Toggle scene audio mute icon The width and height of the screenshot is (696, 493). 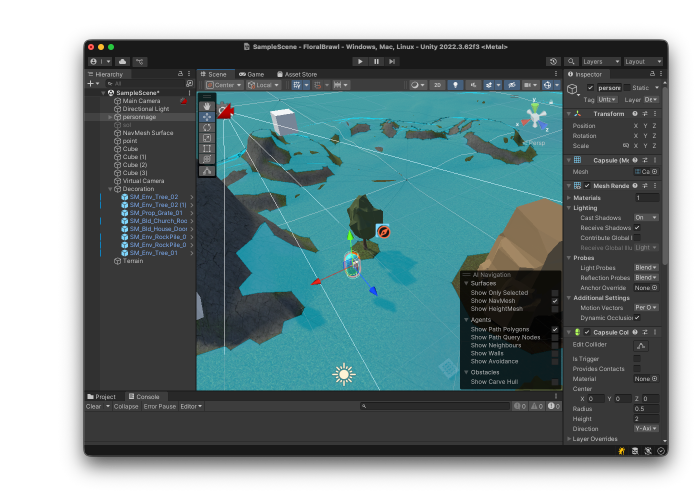pos(473,85)
